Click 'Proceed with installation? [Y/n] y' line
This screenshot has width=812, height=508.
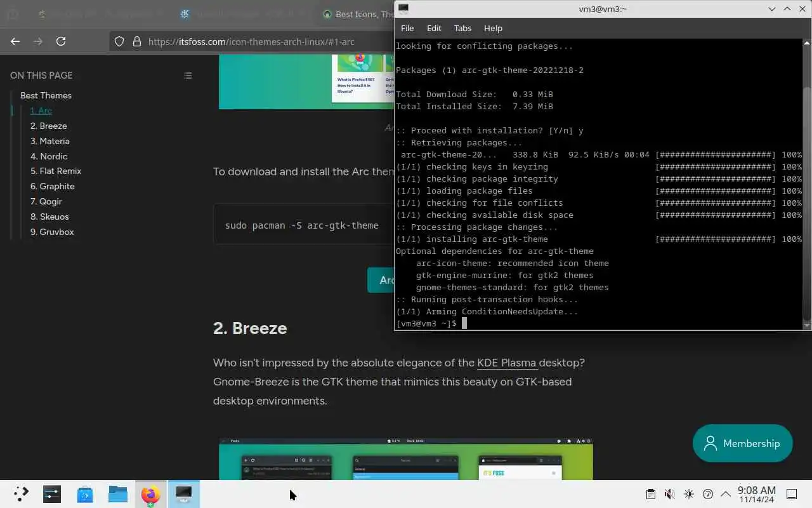(490, 131)
